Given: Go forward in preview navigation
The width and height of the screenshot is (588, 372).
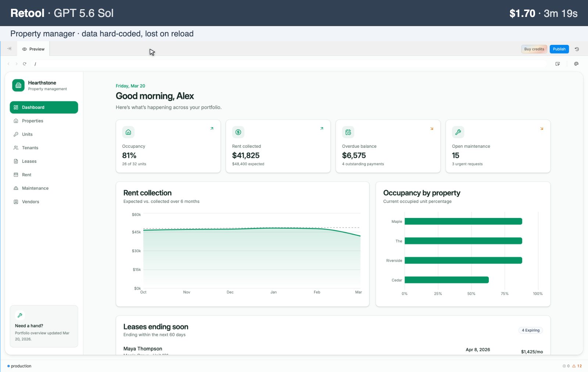Looking at the screenshot, I should point(17,64).
